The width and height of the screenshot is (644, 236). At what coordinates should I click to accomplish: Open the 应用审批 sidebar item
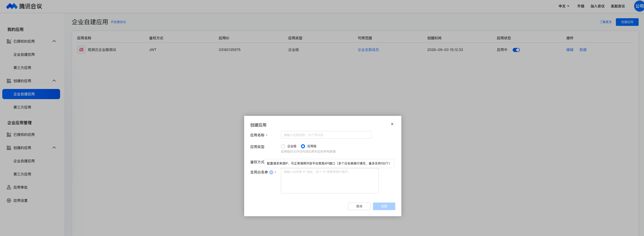coord(21,187)
